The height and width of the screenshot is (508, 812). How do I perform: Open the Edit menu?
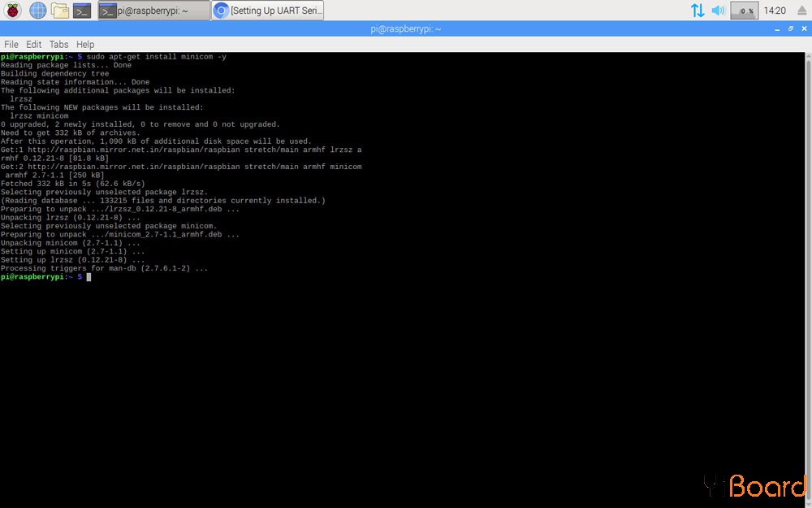tap(33, 44)
